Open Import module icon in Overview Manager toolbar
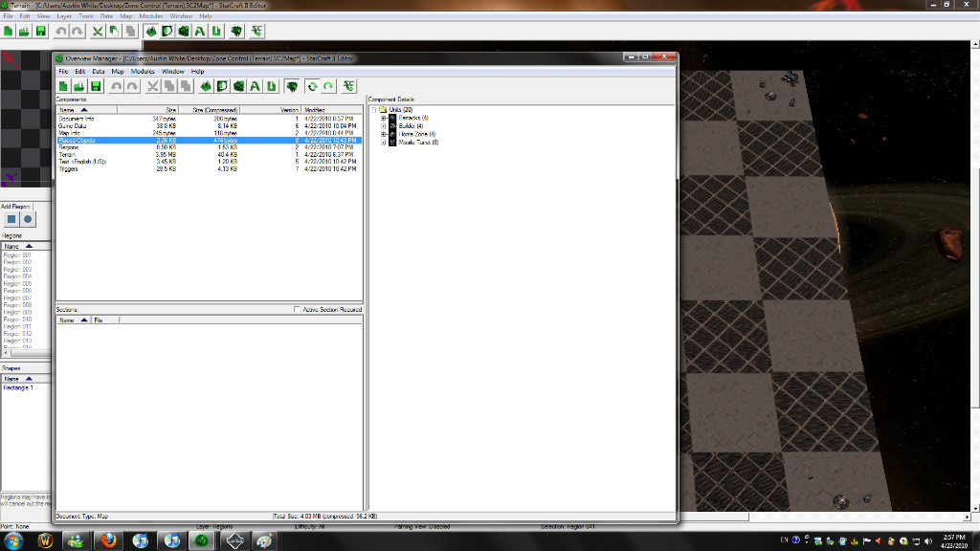This screenshot has width=980, height=551. click(271, 86)
